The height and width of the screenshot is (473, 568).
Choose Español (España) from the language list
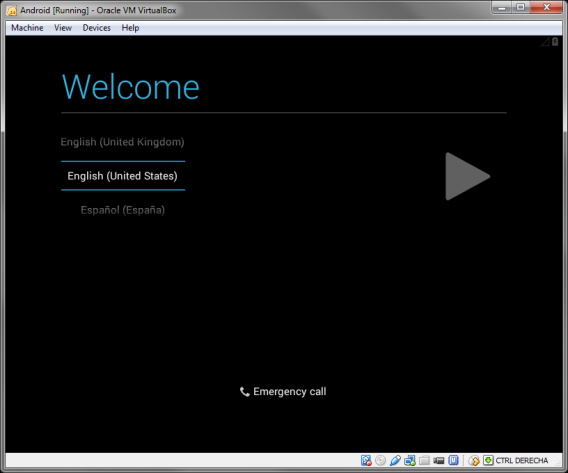pos(122,210)
